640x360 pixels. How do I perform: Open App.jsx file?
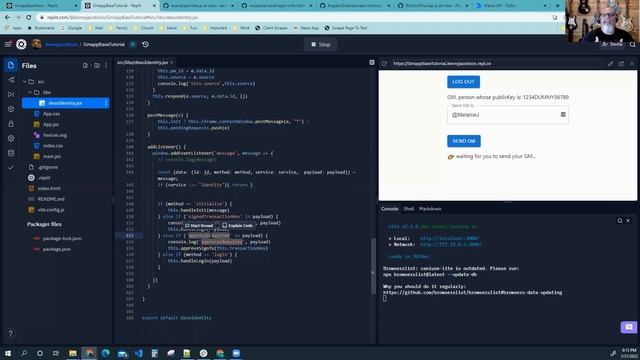pos(51,124)
